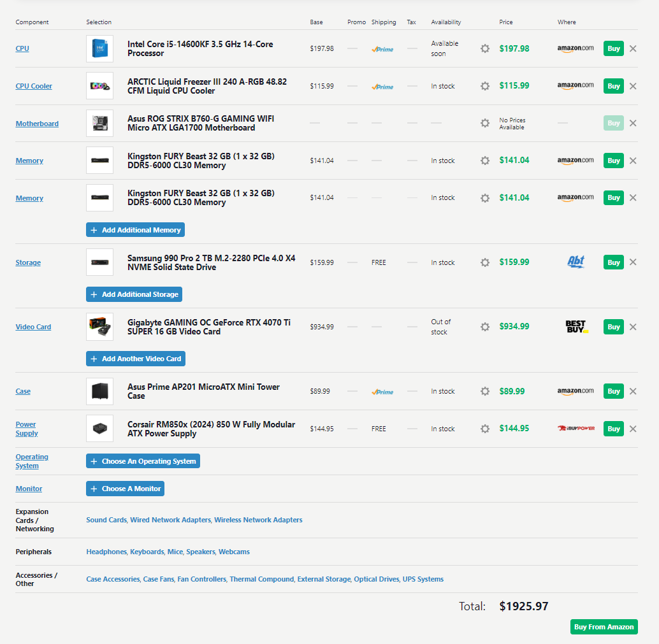Open settings gear for the Case row
Image resolution: width=659 pixels, height=644 pixels.
coord(485,391)
